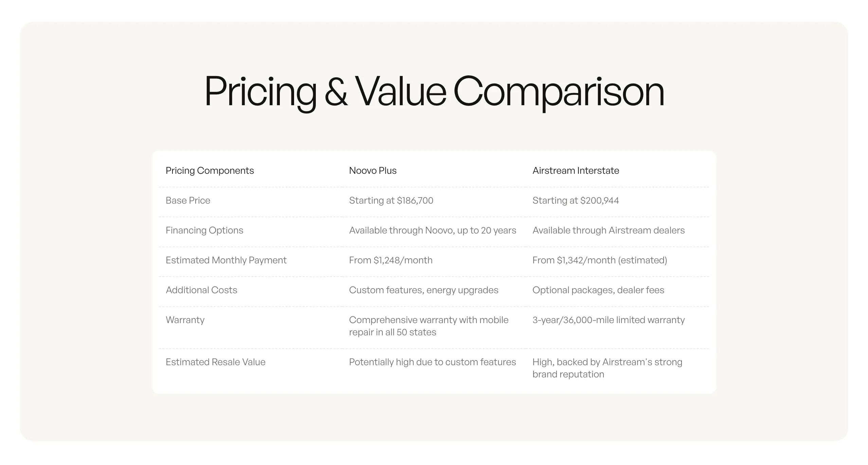Click the Estimated Resale Value row label

[x=216, y=362]
